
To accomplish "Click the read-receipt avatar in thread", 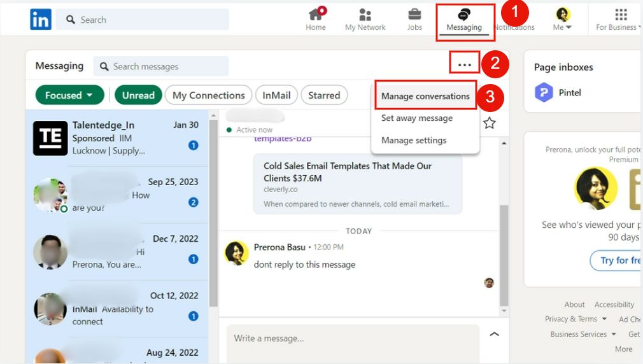I will [x=489, y=283].
